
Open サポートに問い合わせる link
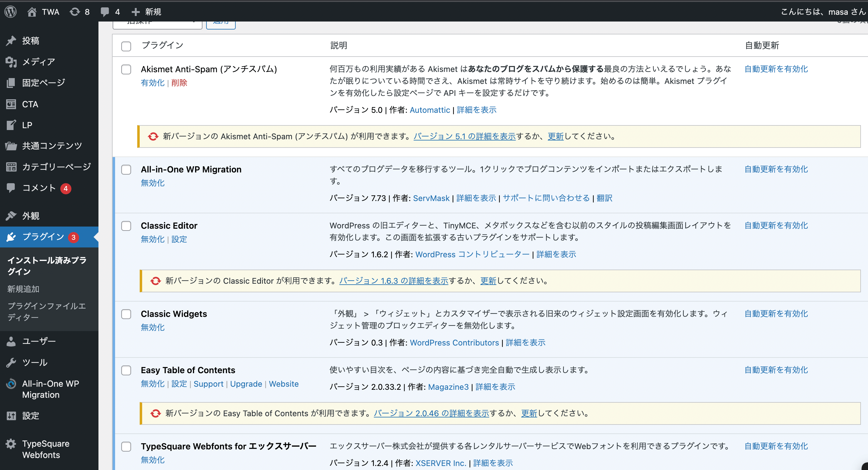tap(546, 198)
